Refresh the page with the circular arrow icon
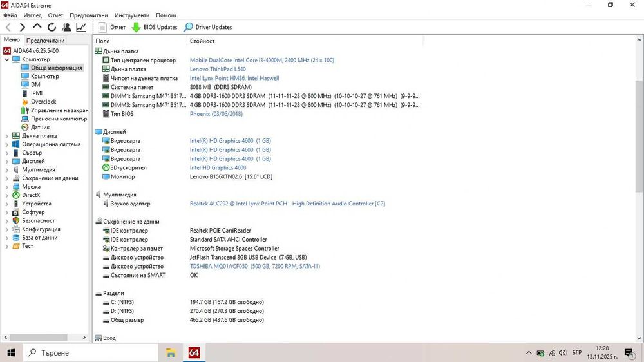 pyautogui.click(x=52, y=27)
